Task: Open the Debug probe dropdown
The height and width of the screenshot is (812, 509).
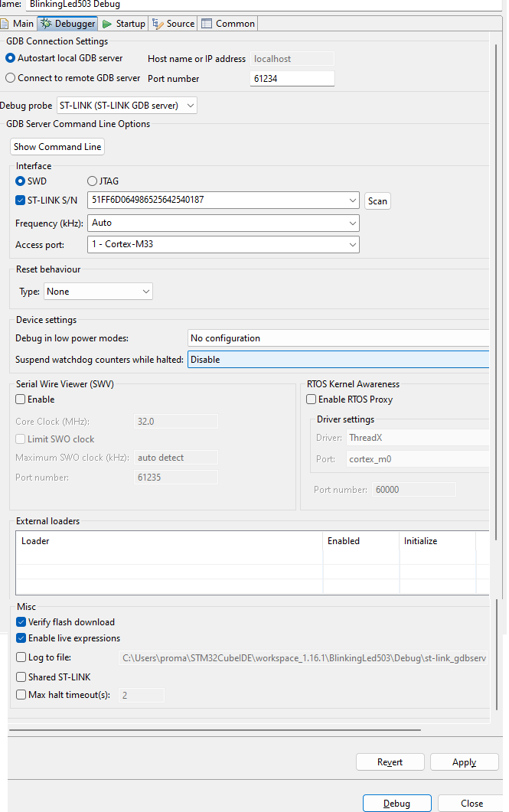Action: pos(127,106)
